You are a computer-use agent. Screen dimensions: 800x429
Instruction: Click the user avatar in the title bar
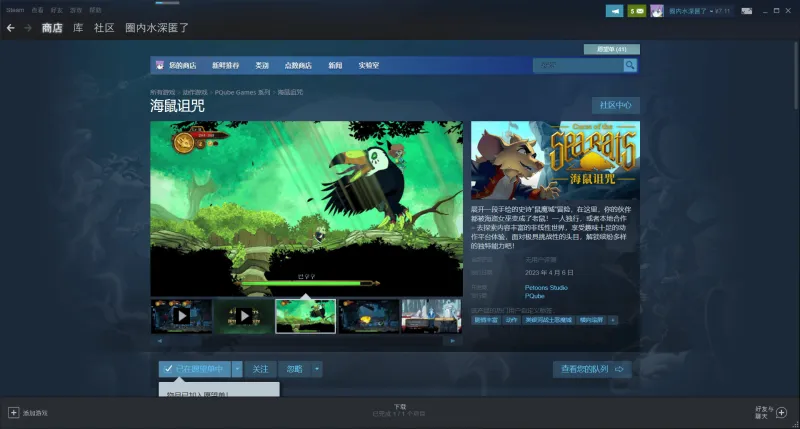coord(657,11)
